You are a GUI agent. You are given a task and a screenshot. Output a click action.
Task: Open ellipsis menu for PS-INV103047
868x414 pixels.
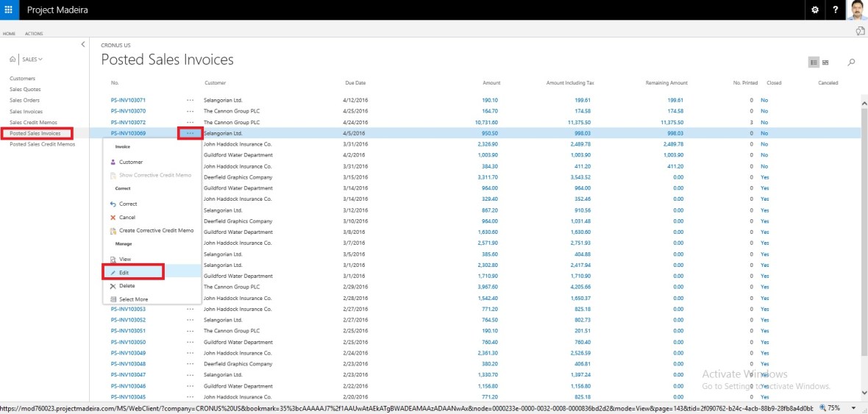(x=191, y=375)
